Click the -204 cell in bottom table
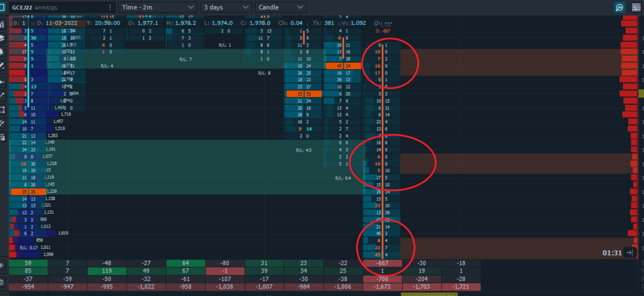This screenshot has height=296, width=644. 422,279
